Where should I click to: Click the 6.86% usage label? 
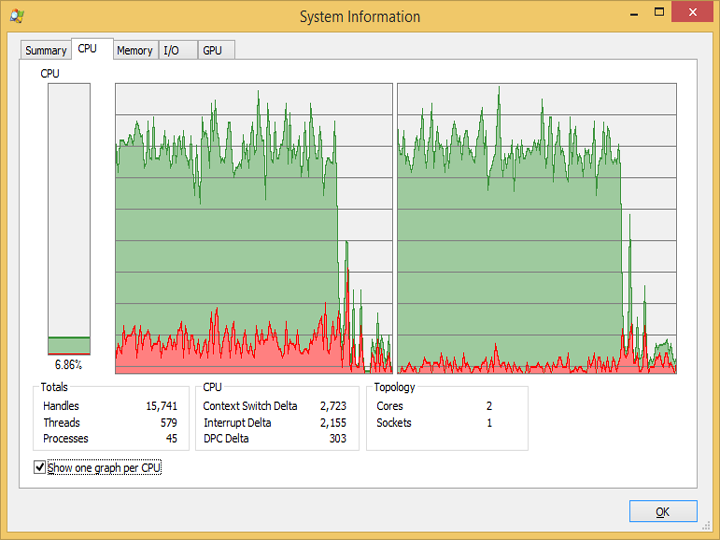tap(68, 365)
